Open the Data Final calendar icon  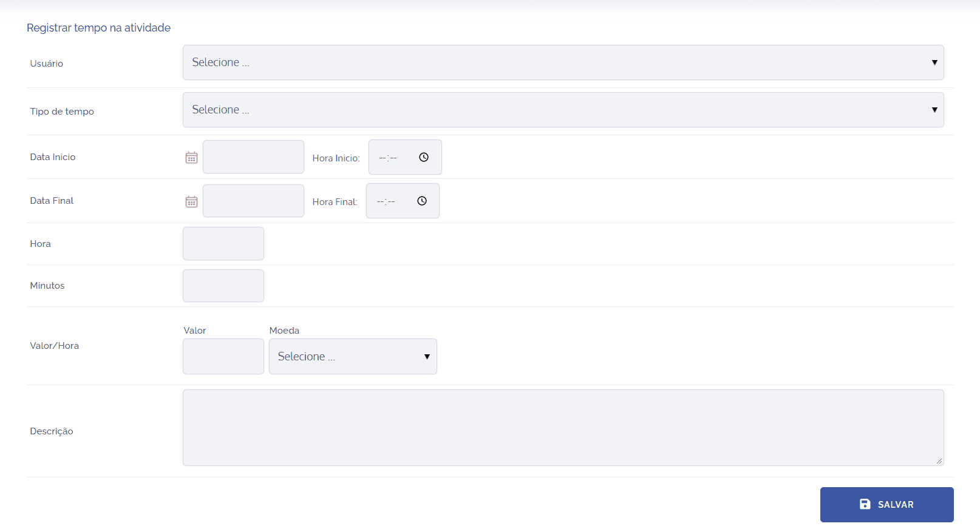tap(191, 201)
